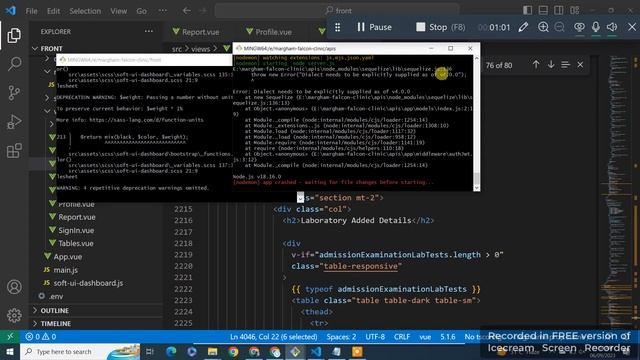Open File Explorer from the taskbar
This screenshot has height=360, width=640.
point(212,351)
